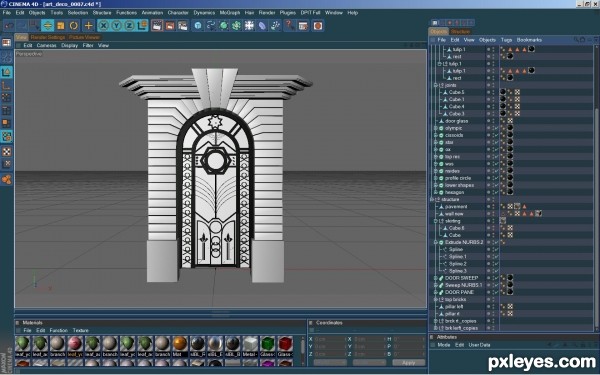The image size is (600, 375).
Task: Toggle the Z axis lock
Action: (x=129, y=26)
